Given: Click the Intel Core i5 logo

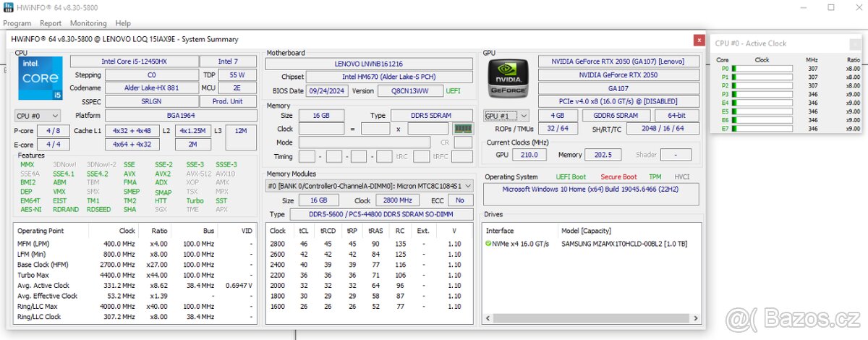Looking at the screenshot, I should [40, 79].
